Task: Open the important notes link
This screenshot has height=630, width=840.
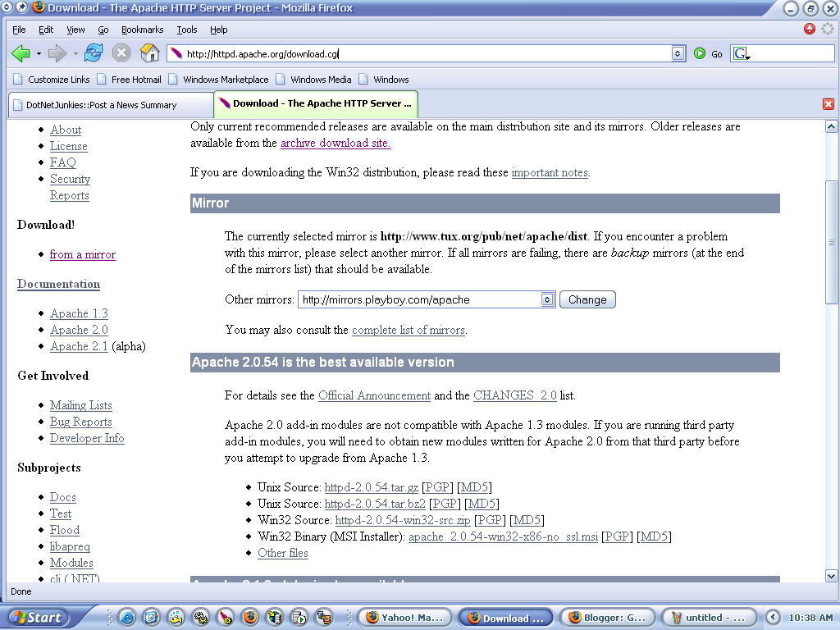Action: [550, 172]
